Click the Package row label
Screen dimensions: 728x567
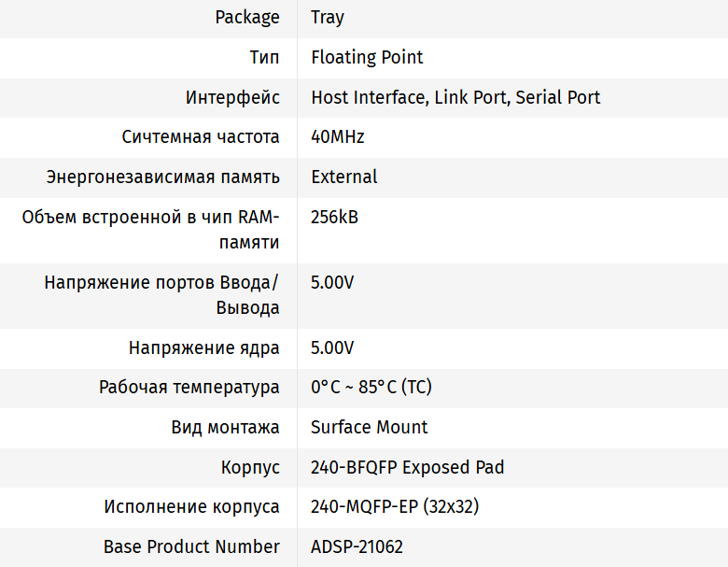click(246, 17)
